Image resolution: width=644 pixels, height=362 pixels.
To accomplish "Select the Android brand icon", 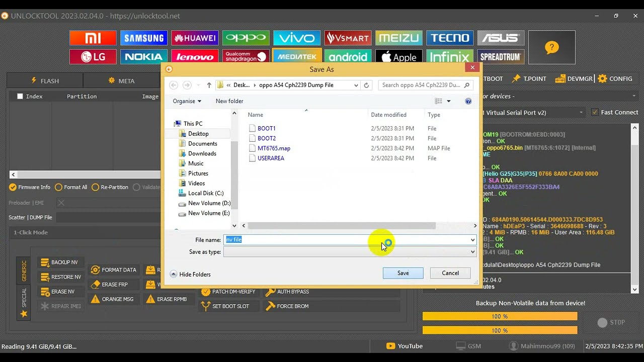I will click(x=348, y=56).
